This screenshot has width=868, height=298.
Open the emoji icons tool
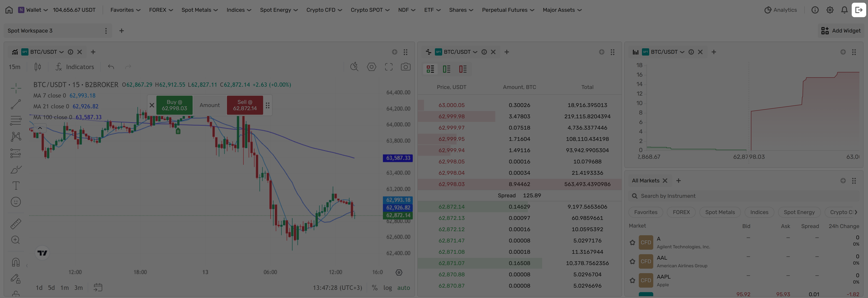click(x=16, y=202)
